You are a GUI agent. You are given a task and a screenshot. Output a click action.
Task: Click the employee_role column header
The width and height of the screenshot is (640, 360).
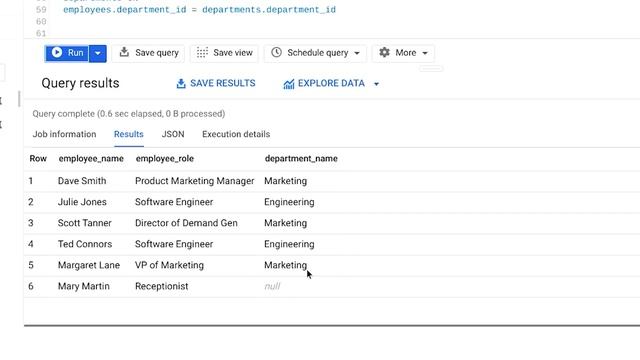click(x=165, y=159)
